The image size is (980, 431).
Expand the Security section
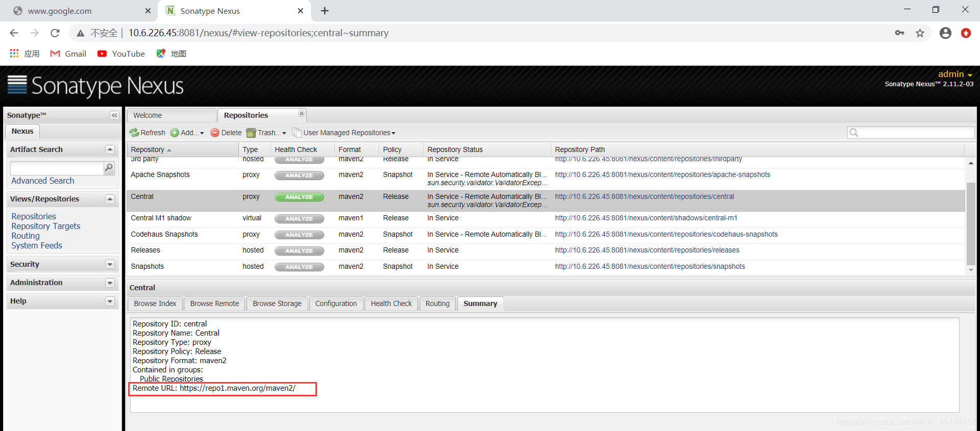click(x=110, y=264)
